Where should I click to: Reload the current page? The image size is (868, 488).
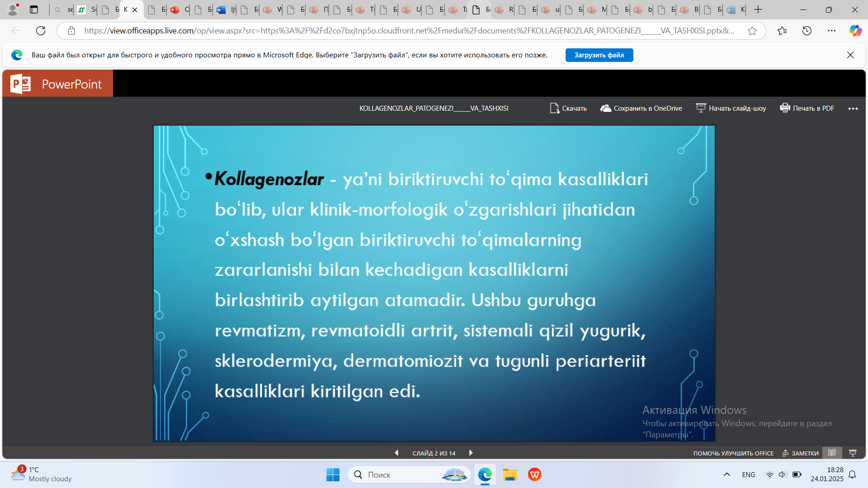[41, 31]
